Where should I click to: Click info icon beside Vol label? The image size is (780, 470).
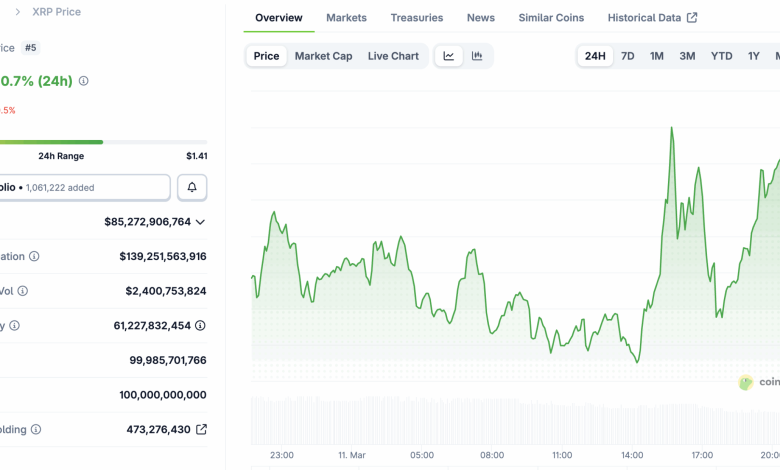pyautogui.click(x=22, y=291)
